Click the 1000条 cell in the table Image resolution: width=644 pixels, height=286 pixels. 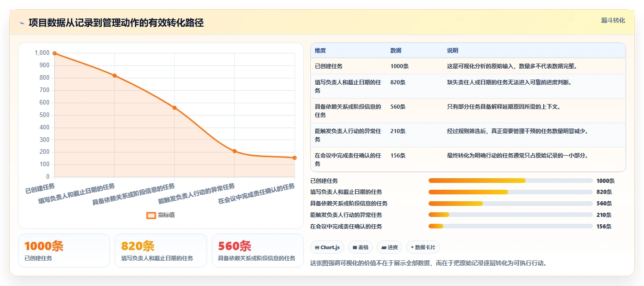(400, 66)
